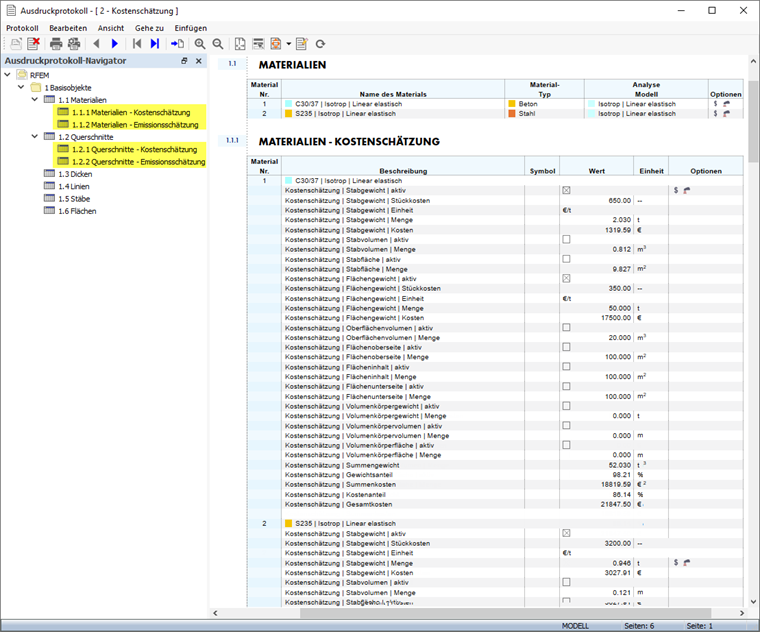Toggle material 1 Flächenoberseite aktiv checkbox
Viewport: 760px width, 632px height.
pos(566,348)
